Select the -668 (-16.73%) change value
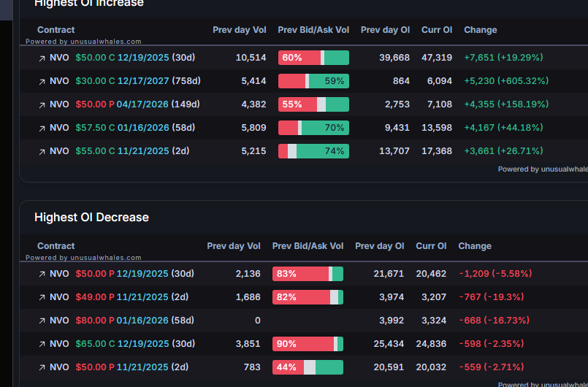588x387 pixels. [495, 321]
